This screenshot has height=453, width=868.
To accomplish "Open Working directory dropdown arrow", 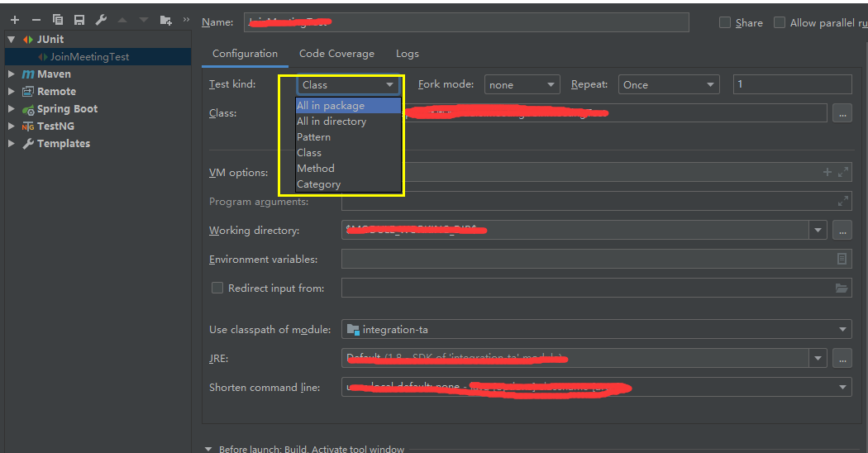I will pos(818,230).
